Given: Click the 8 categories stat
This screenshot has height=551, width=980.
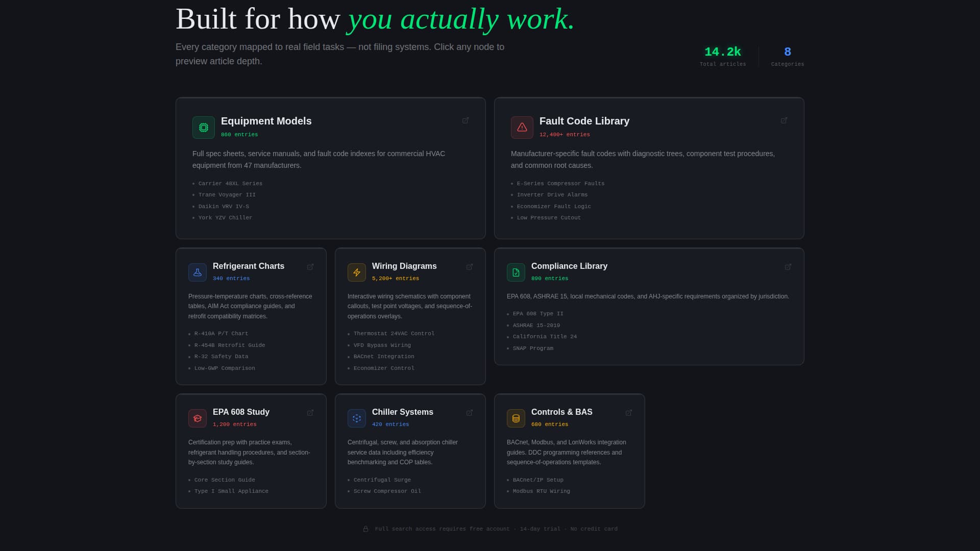Looking at the screenshot, I should tap(788, 56).
